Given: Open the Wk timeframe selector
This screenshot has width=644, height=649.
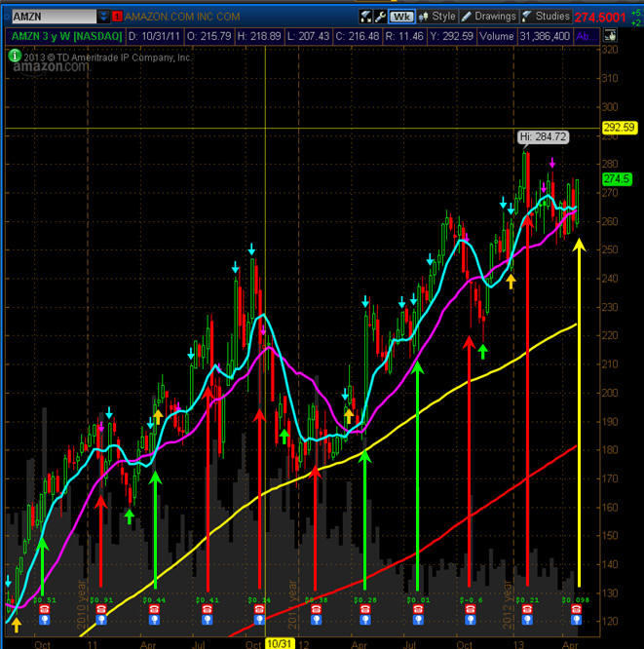Looking at the screenshot, I should (401, 17).
